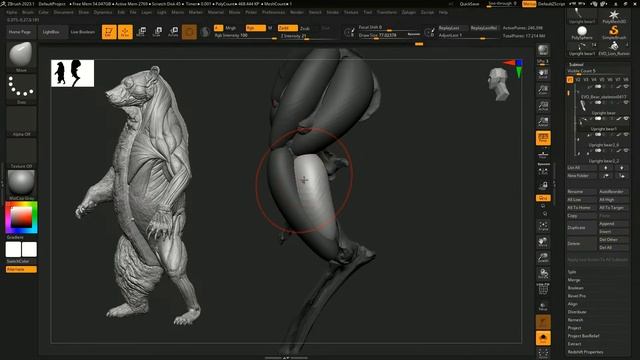Click the Line Fill PolyF icon
This screenshot has height=360, width=640.
click(x=543, y=289)
